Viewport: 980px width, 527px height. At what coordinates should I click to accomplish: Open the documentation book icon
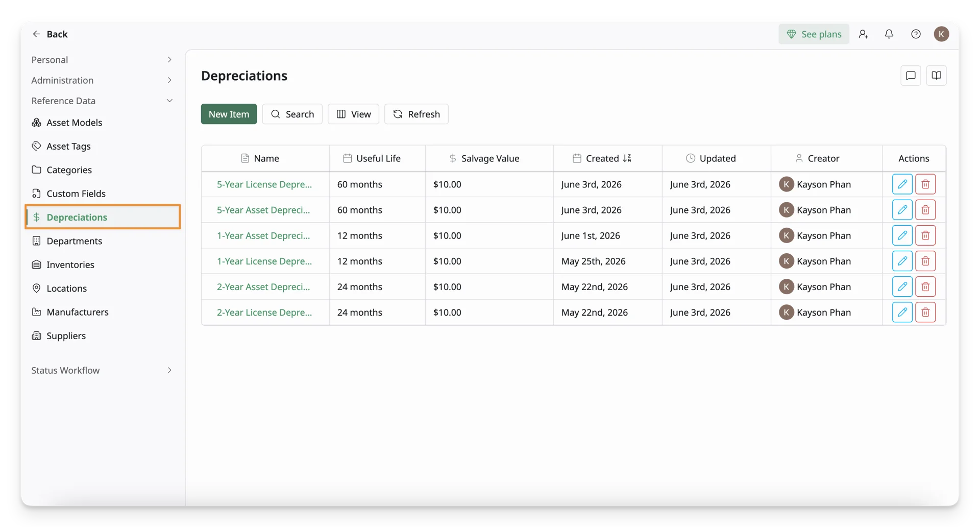pos(936,76)
